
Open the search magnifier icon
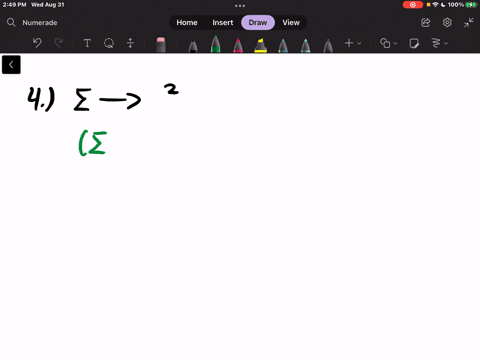point(11,22)
